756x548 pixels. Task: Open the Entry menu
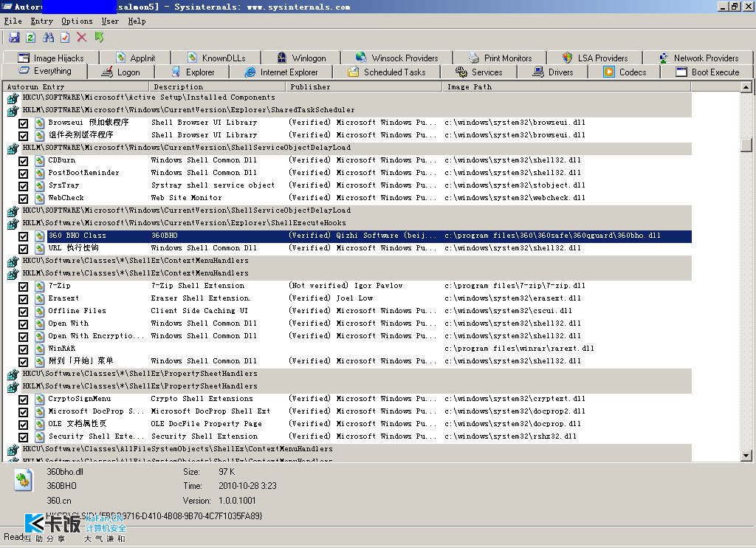[41, 21]
